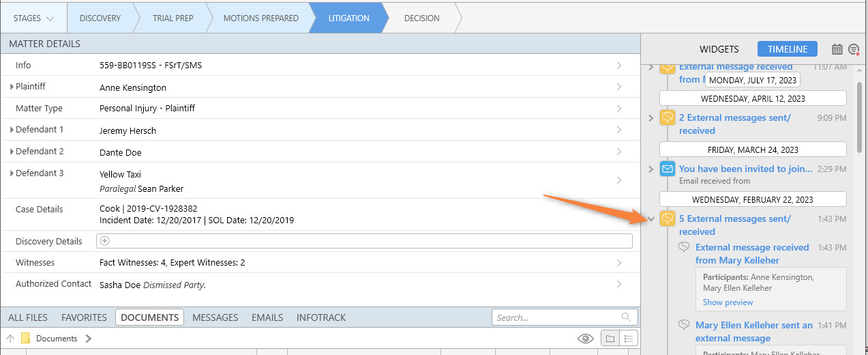Select the Discovery stage
Image resolution: width=868 pixels, height=355 pixels.
coord(100,18)
